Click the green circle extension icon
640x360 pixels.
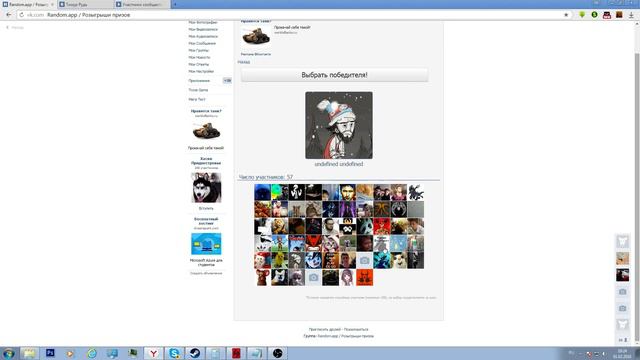594,15
